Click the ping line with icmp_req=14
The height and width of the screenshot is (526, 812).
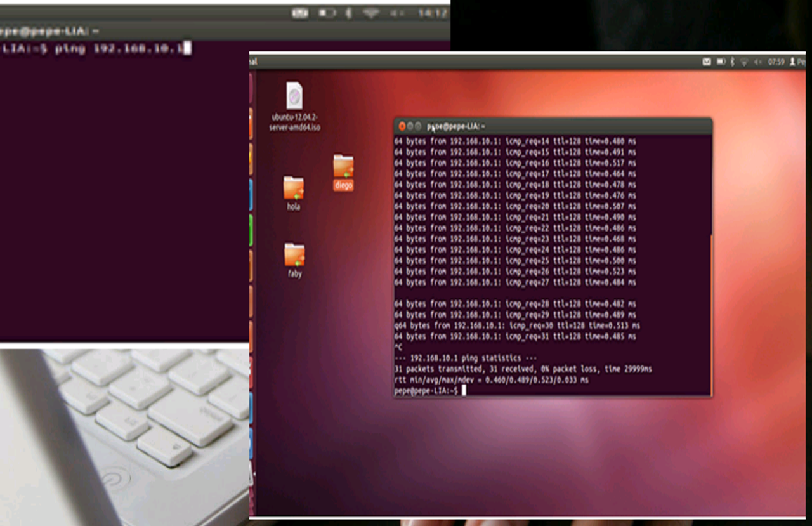[x=515, y=141]
